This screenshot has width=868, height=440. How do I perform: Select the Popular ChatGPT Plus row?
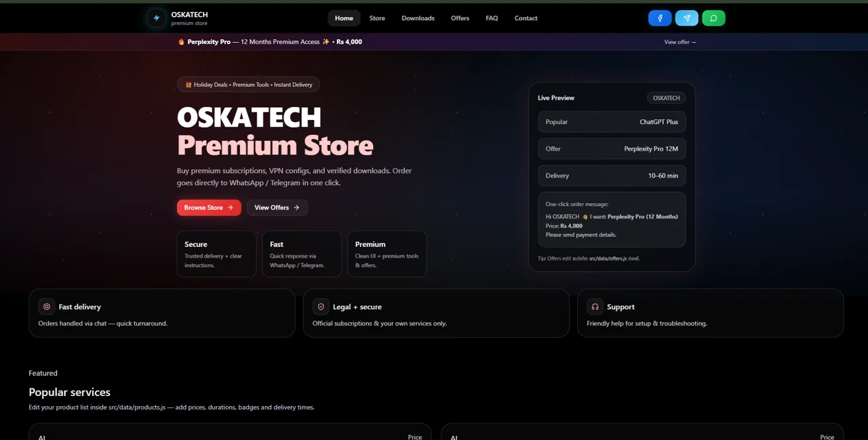[612, 122]
